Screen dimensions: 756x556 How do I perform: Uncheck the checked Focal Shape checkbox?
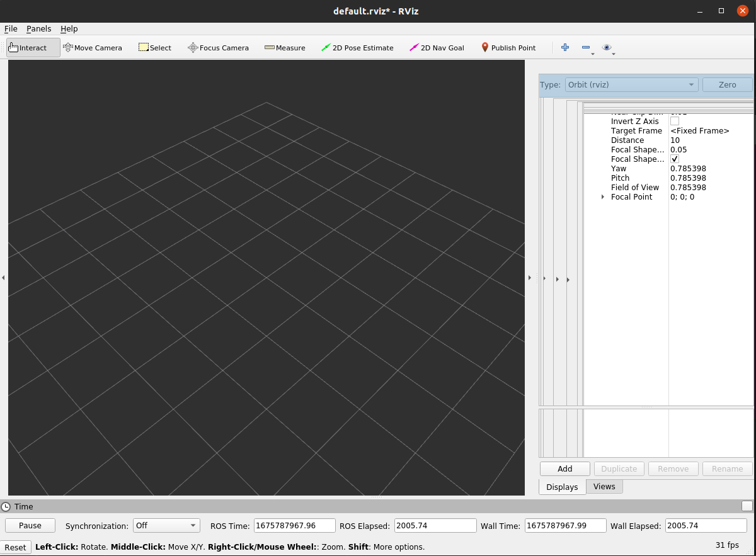click(675, 159)
